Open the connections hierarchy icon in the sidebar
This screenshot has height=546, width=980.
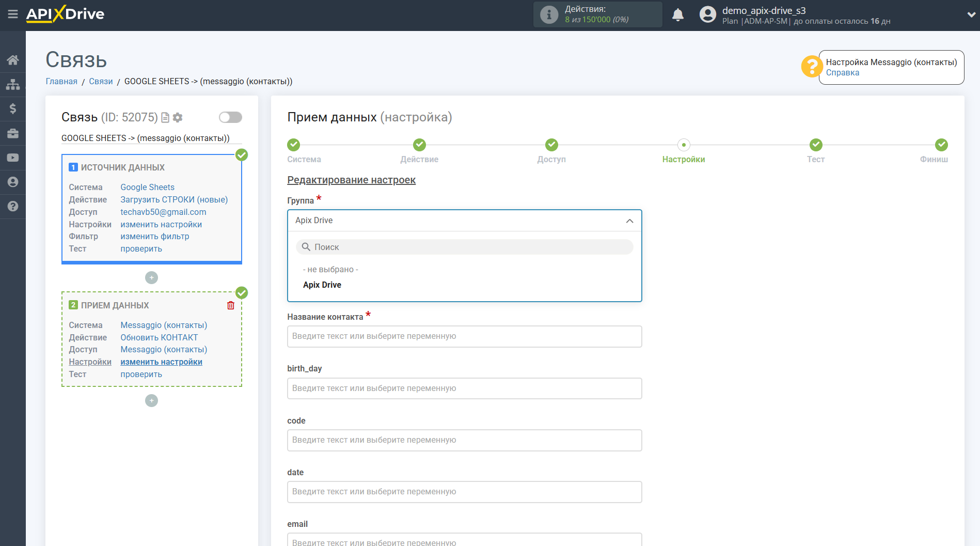pos(12,84)
